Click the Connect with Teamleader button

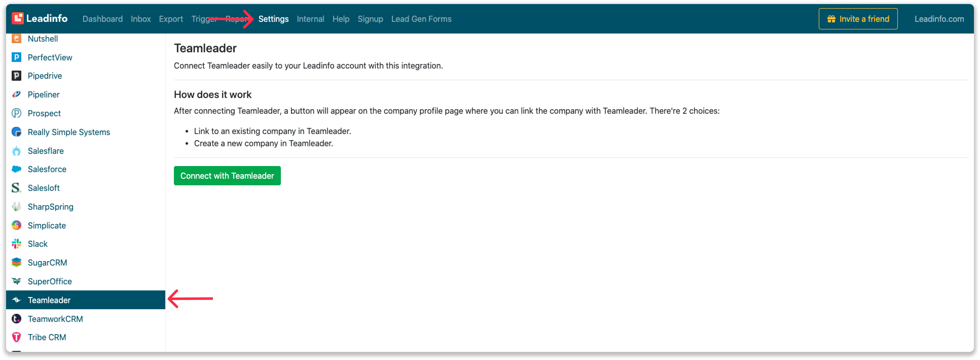point(227,176)
